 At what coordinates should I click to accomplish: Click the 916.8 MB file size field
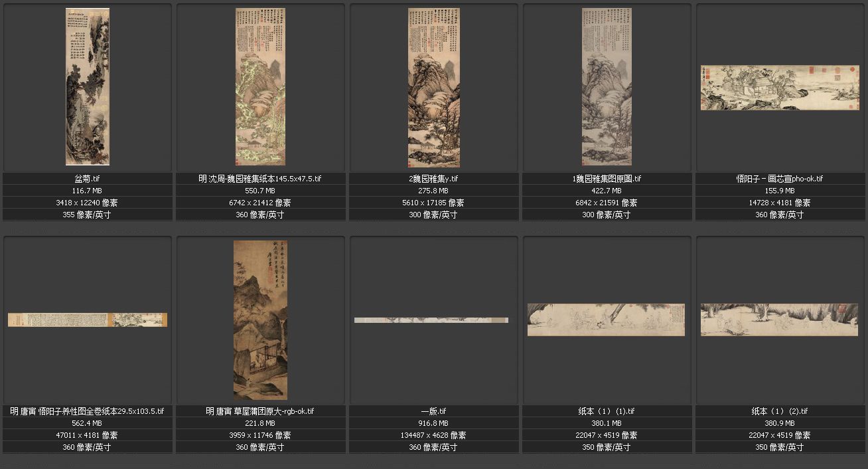tap(433, 423)
